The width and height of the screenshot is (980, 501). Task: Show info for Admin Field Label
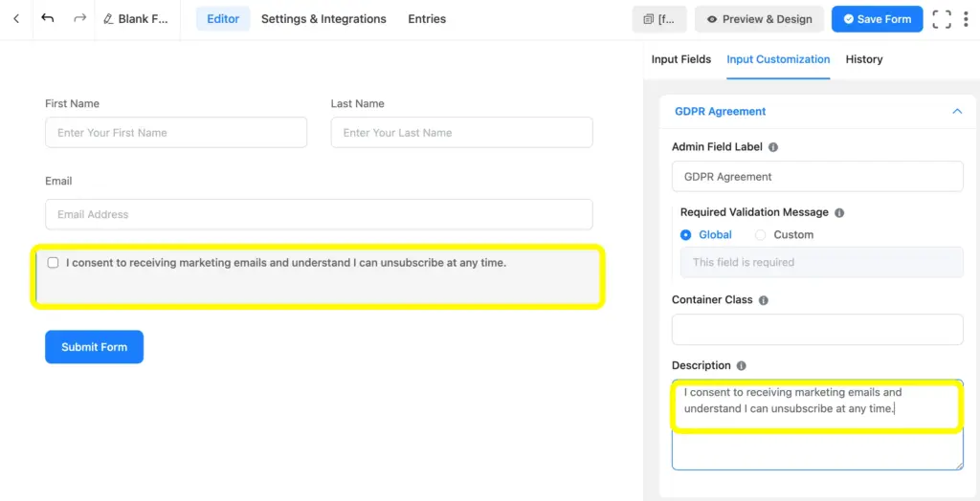click(773, 147)
